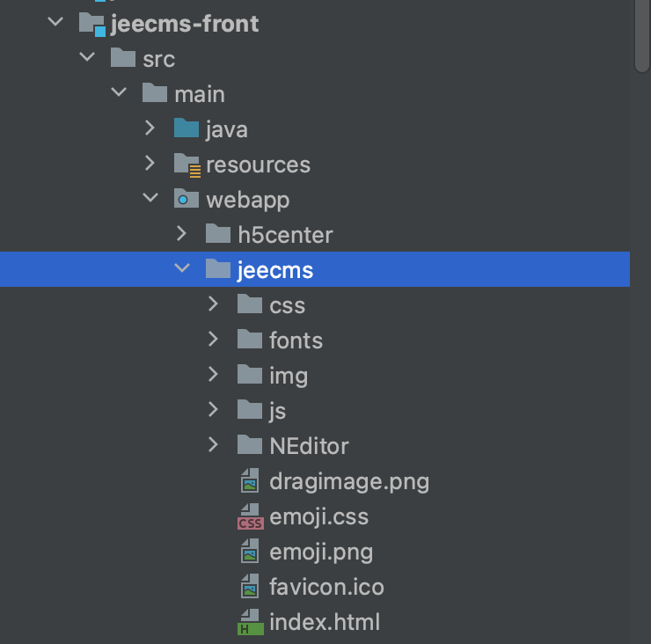This screenshot has height=644, width=651.
Task: Click the dragimage.png image file icon
Action: coord(251,481)
